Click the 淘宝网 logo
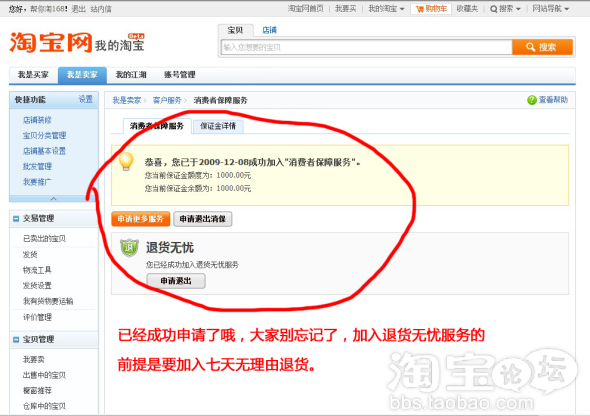Screen dimensions: 590x416 tap(51, 42)
